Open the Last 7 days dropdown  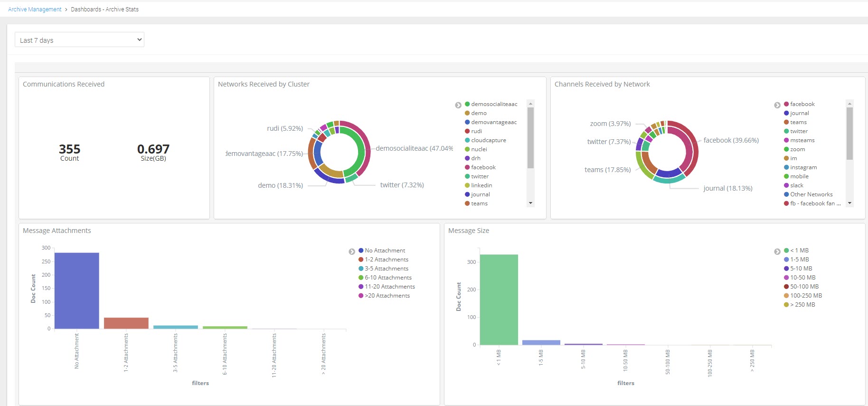(79, 40)
